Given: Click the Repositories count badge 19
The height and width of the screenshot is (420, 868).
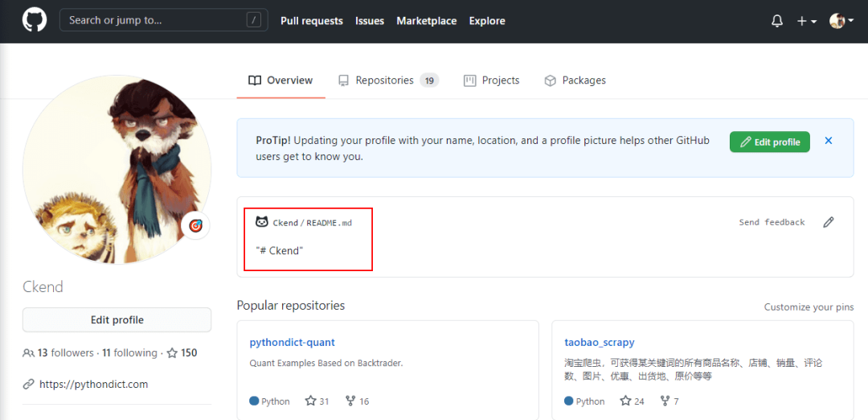Looking at the screenshot, I should tap(429, 80).
